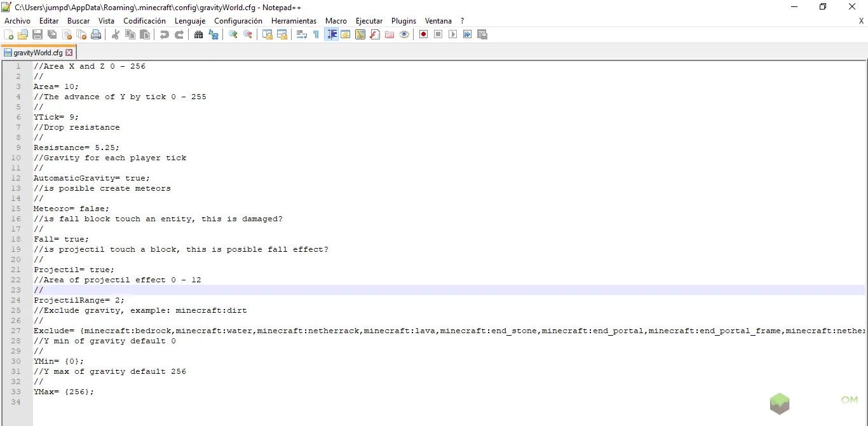Click the Play macro button

point(452,34)
